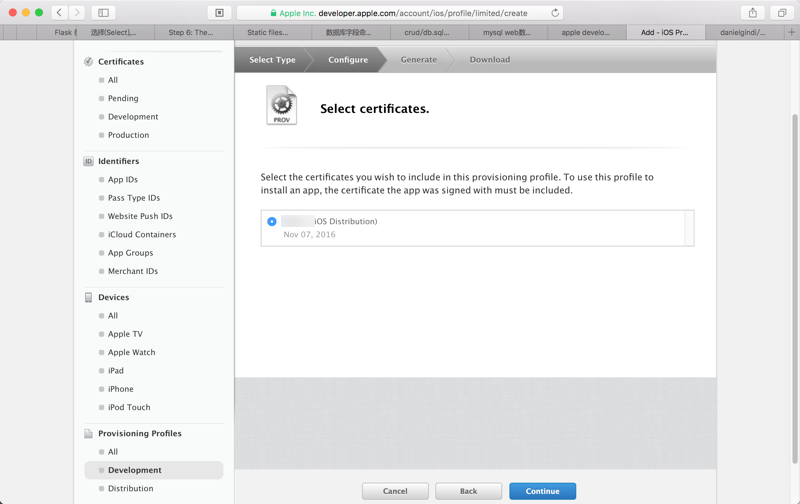The height and width of the screenshot is (504, 800).
Task: Click the PROV provisioning profile file icon
Action: [x=281, y=105]
